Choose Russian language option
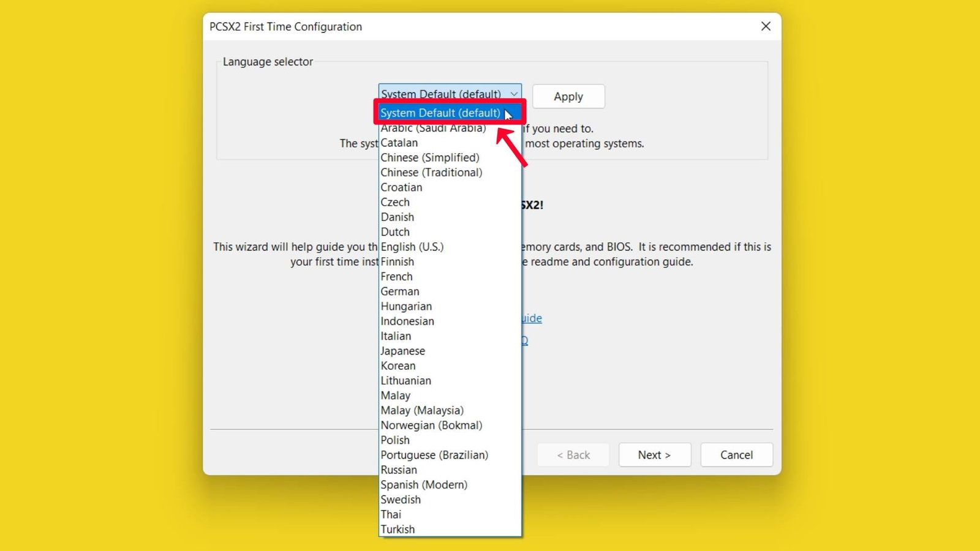This screenshot has height=551, width=980. [450, 470]
